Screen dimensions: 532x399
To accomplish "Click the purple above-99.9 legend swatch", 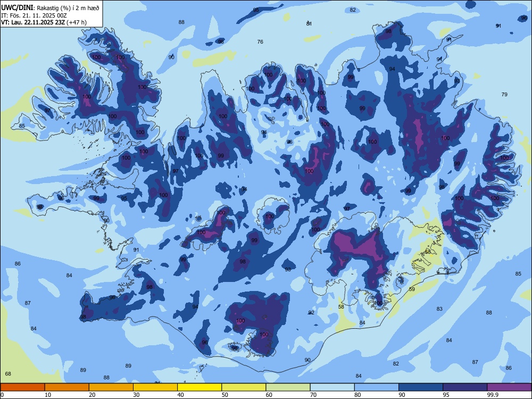I will click(509, 387).
